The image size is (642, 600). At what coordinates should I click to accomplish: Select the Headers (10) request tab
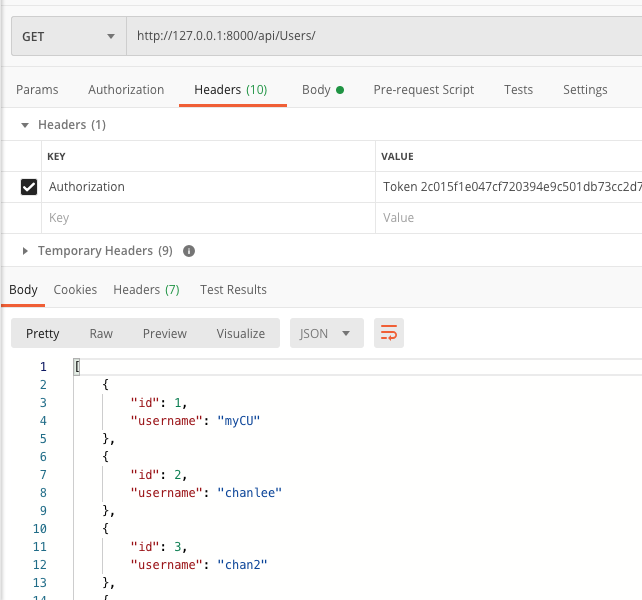(231, 90)
